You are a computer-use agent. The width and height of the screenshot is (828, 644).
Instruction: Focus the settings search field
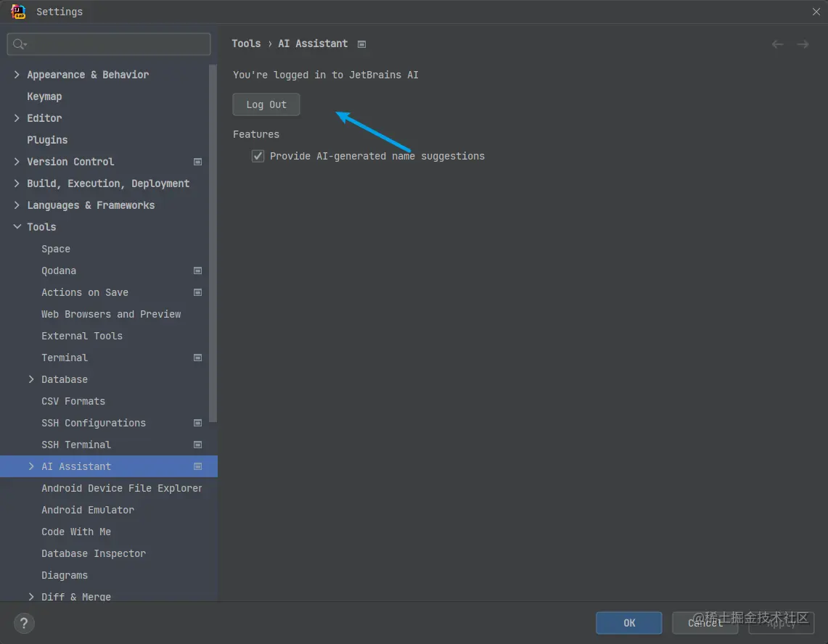109,44
